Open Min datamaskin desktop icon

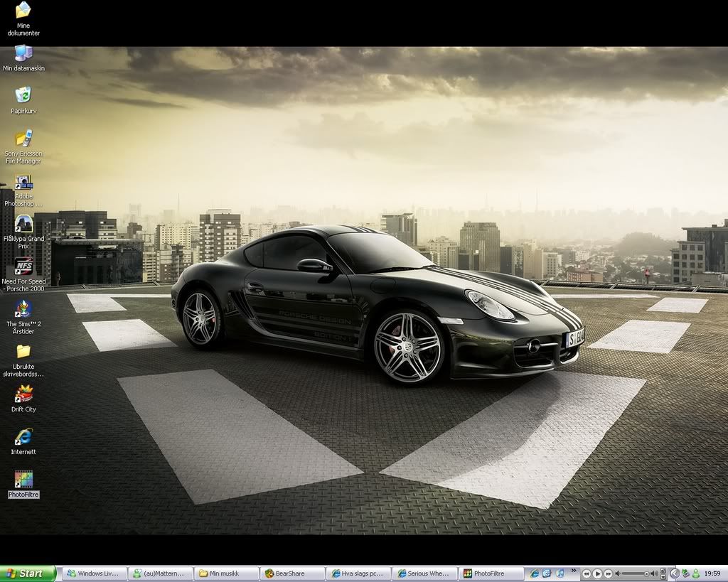click(23, 53)
